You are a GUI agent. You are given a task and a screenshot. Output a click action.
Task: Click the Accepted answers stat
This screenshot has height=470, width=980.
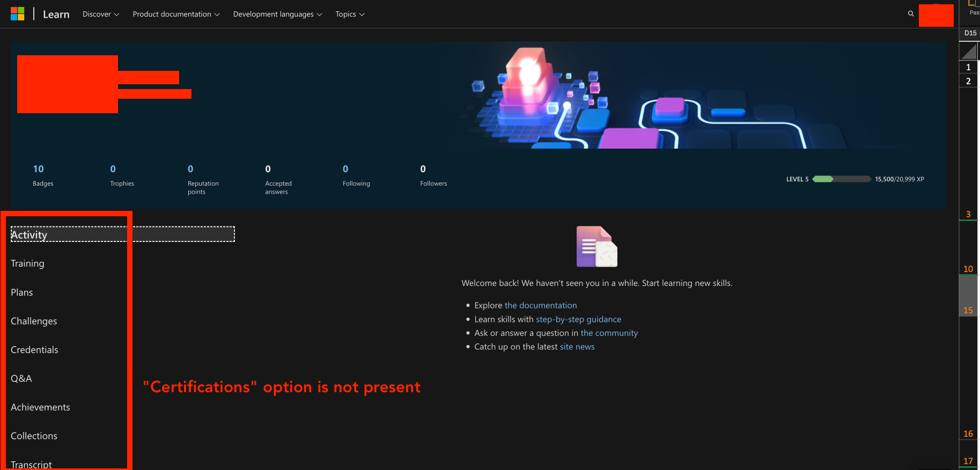pos(278,180)
